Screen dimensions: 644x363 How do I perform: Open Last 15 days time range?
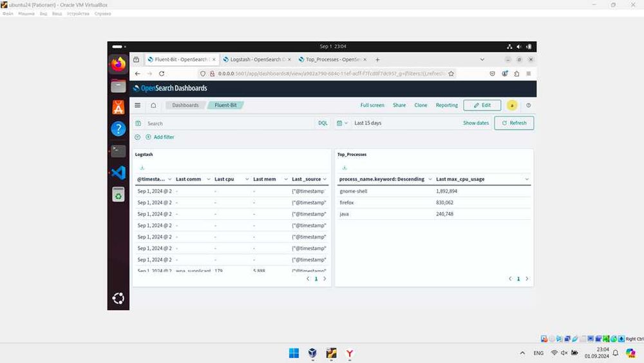(x=368, y=123)
